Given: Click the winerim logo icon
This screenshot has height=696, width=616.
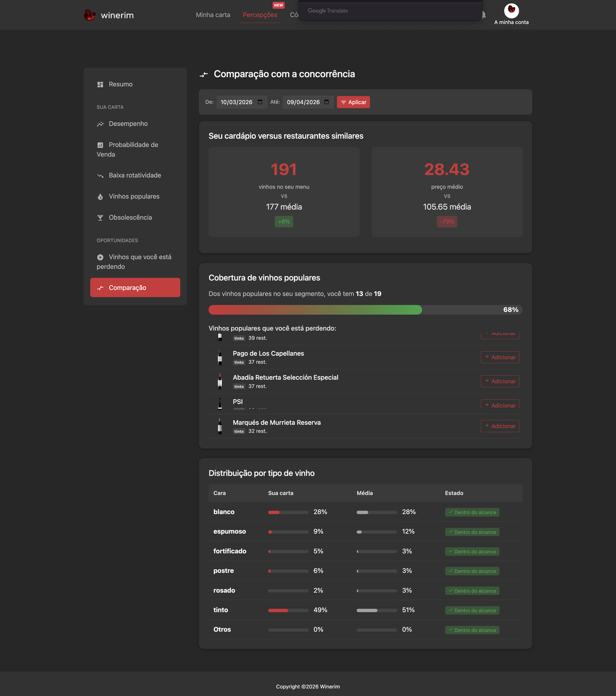Looking at the screenshot, I should (x=90, y=15).
